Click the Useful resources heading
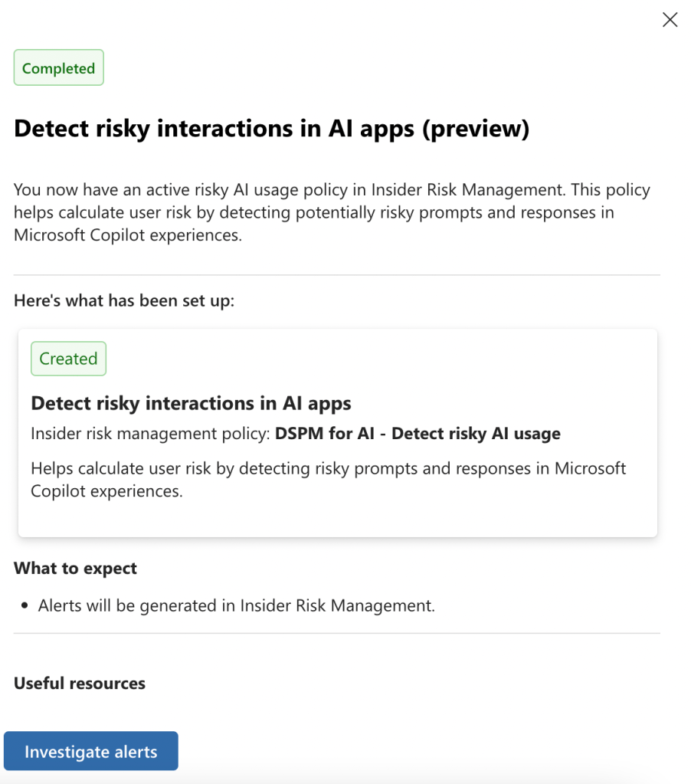This screenshot has width=691, height=784. pos(80,683)
